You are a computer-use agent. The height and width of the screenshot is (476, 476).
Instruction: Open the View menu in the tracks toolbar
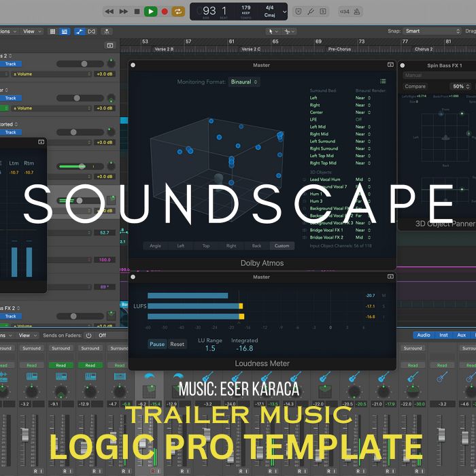tap(31, 31)
